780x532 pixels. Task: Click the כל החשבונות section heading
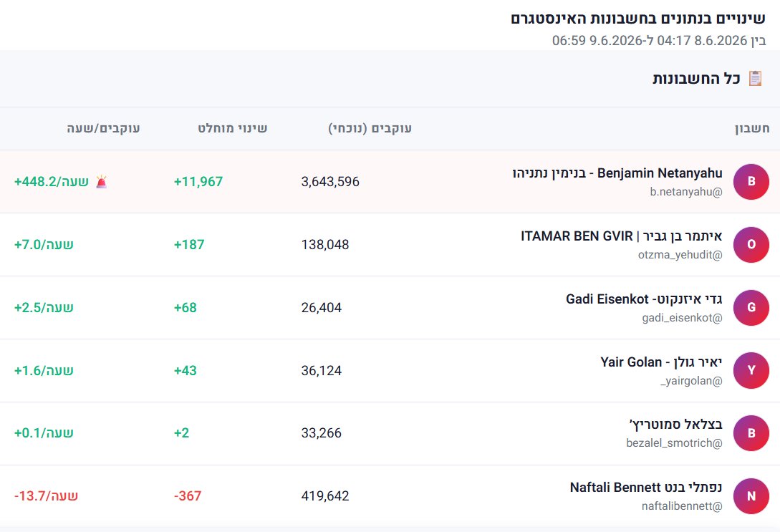click(x=696, y=79)
